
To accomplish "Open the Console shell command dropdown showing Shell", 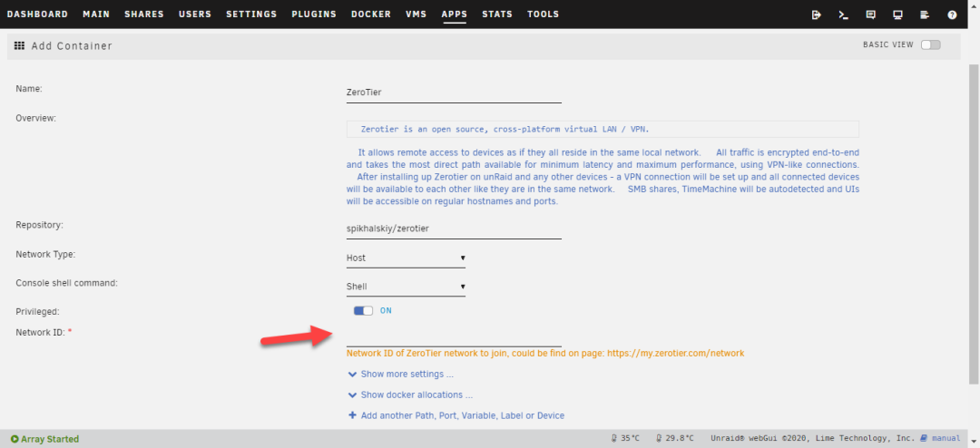I will coord(406,287).
